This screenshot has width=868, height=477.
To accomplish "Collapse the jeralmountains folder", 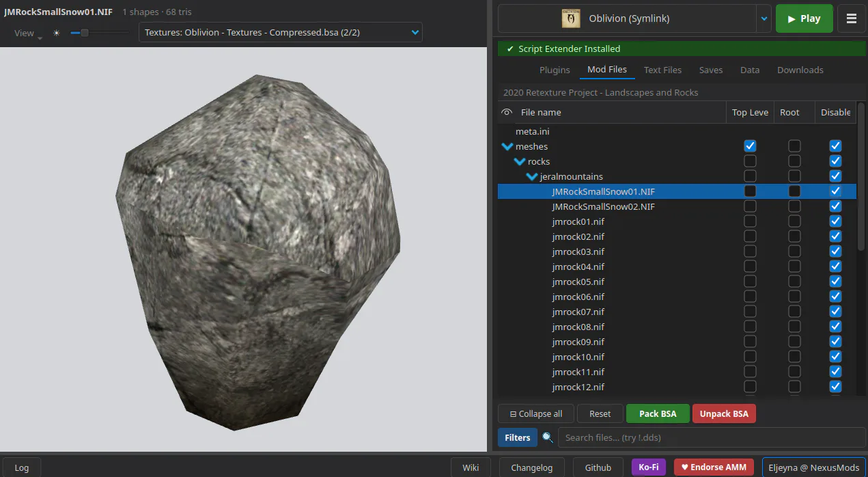I will (532, 176).
